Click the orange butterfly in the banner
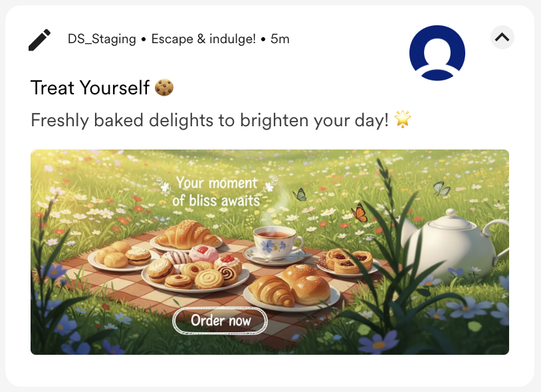541x392 pixels. click(x=360, y=213)
